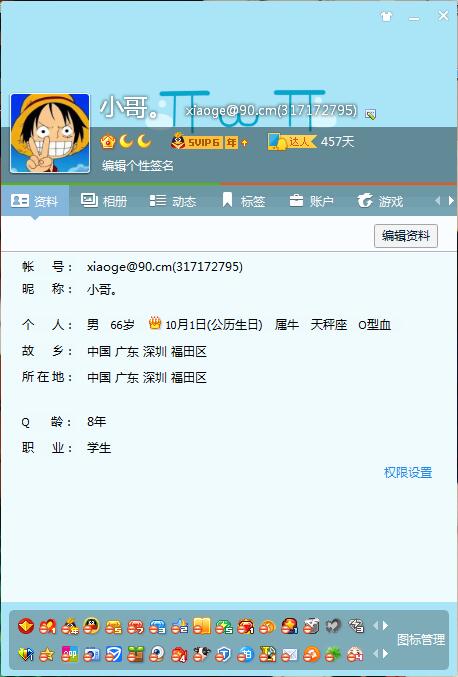The image size is (458, 677).
Task: Select the 游戏 tab
Action: (x=380, y=201)
